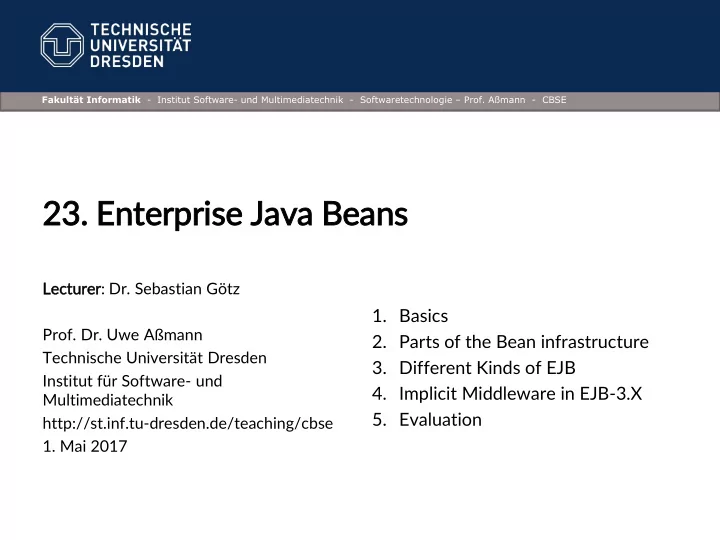Click the 'TECHNISCHE UNIVERSITÄT DRESDEN' wordmark

click(141, 45)
